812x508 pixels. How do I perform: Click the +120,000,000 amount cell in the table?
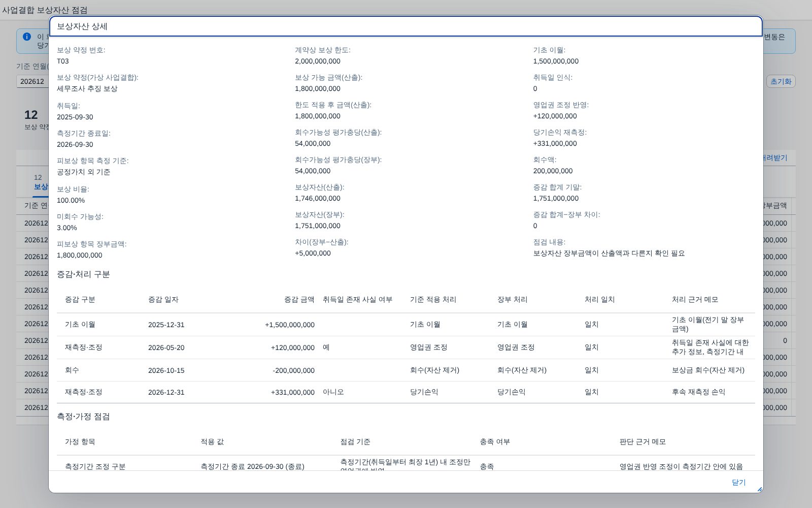coord(293,347)
